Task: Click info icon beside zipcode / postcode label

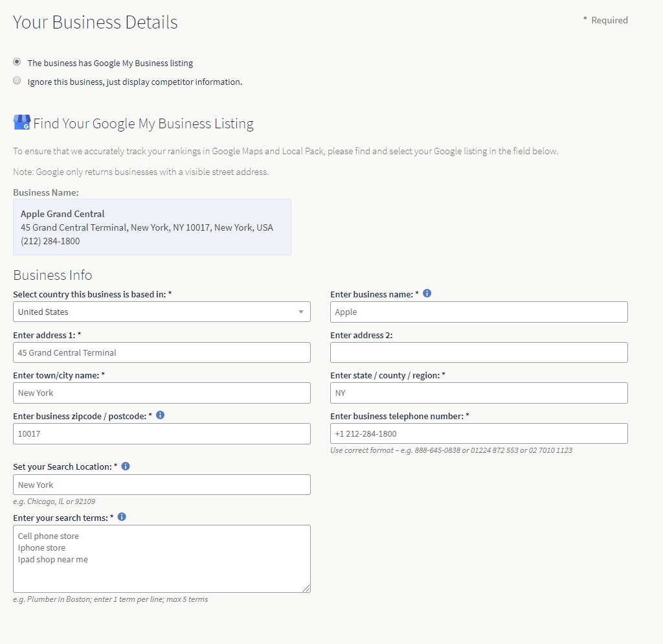Action: point(161,415)
